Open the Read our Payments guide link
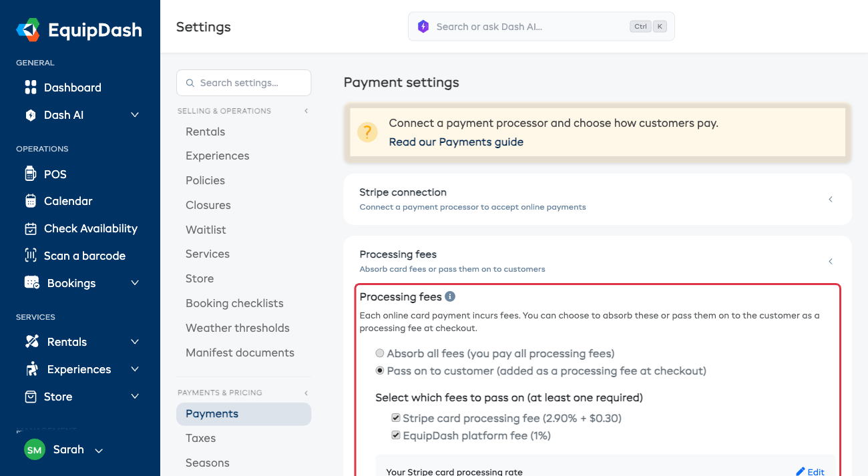 456,142
